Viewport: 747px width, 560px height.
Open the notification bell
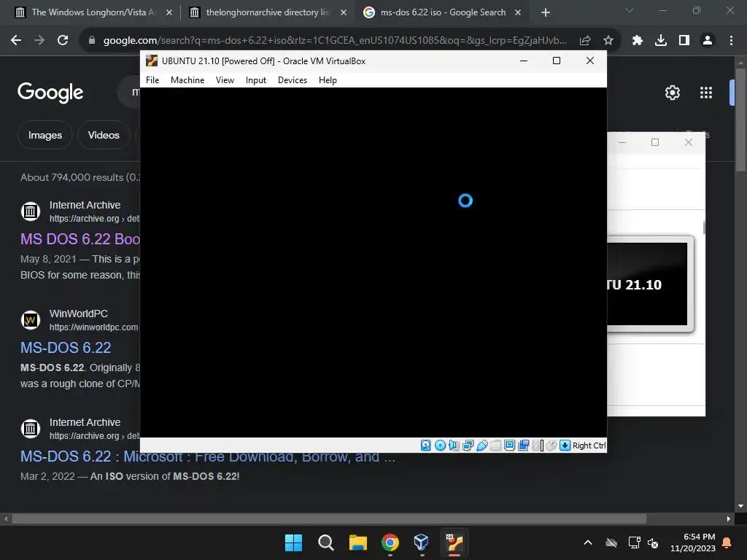tap(727, 542)
